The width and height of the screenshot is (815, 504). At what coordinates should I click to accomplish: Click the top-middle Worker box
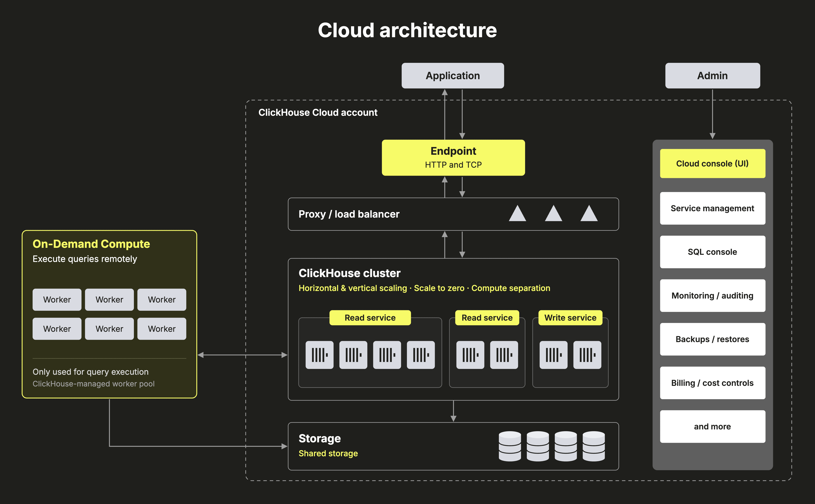click(x=109, y=300)
